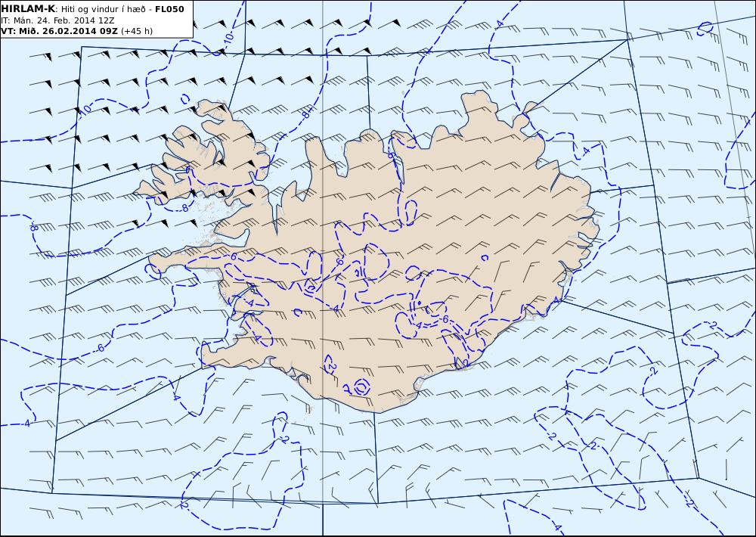This screenshot has width=756, height=537.
Task: Click the -6 contour label over sea west of Iceland
Action: [x=100, y=348]
